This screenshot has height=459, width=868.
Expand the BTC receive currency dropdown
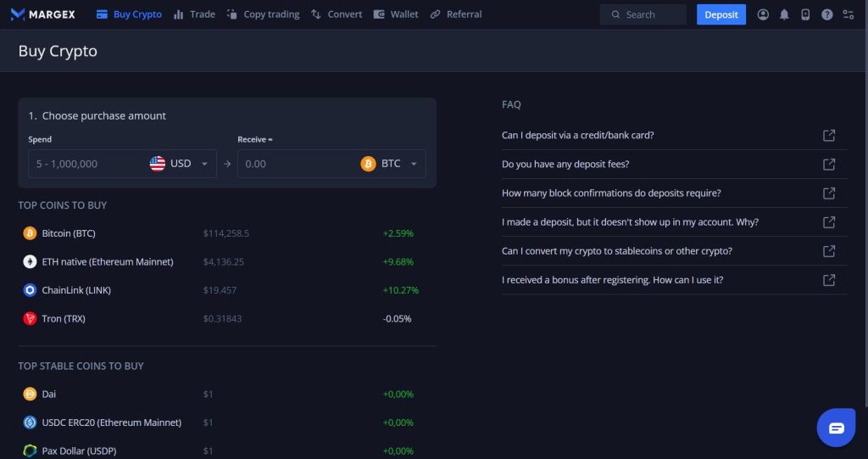[x=414, y=164]
